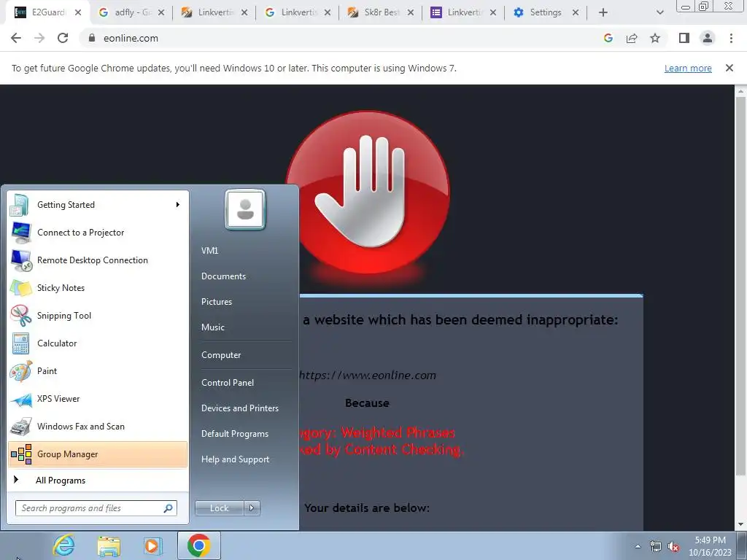Open File Explorer from taskbar
747x560 pixels.
[x=109, y=545]
